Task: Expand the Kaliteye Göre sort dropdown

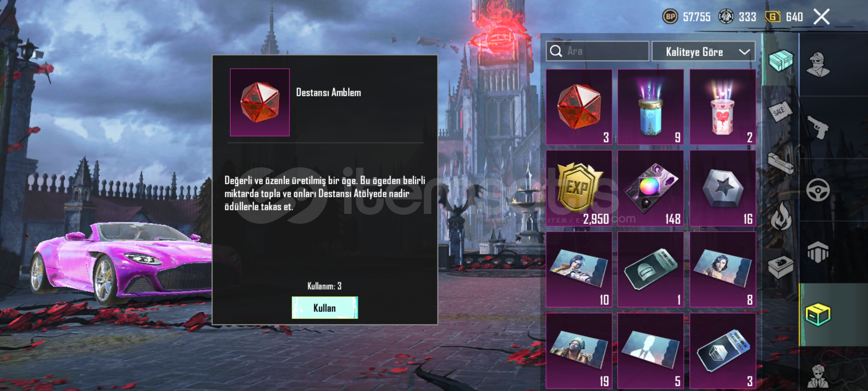Action: [703, 51]
